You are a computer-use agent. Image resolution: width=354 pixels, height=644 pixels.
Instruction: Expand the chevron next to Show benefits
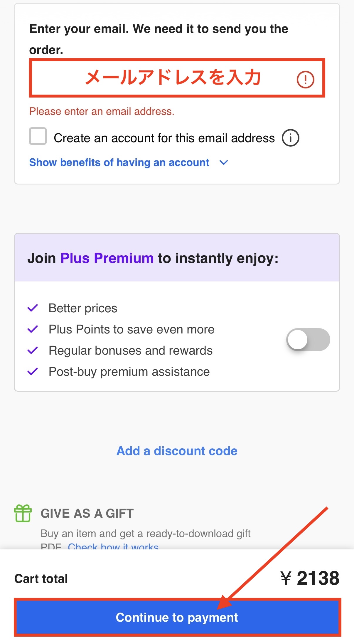224,162
